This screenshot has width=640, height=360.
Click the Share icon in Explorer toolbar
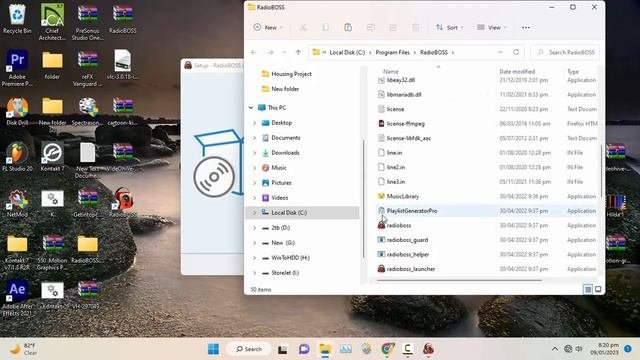tap(393, 27)
